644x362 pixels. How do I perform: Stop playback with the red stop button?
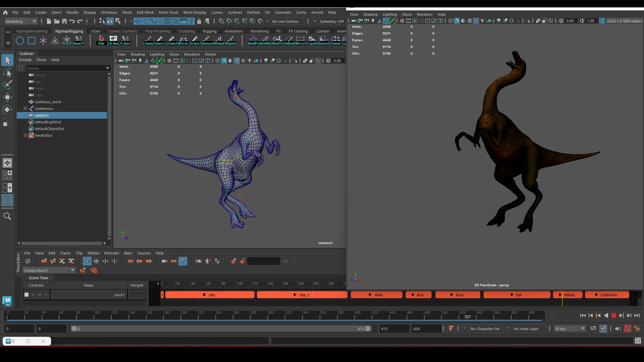[x=613, y=315]
